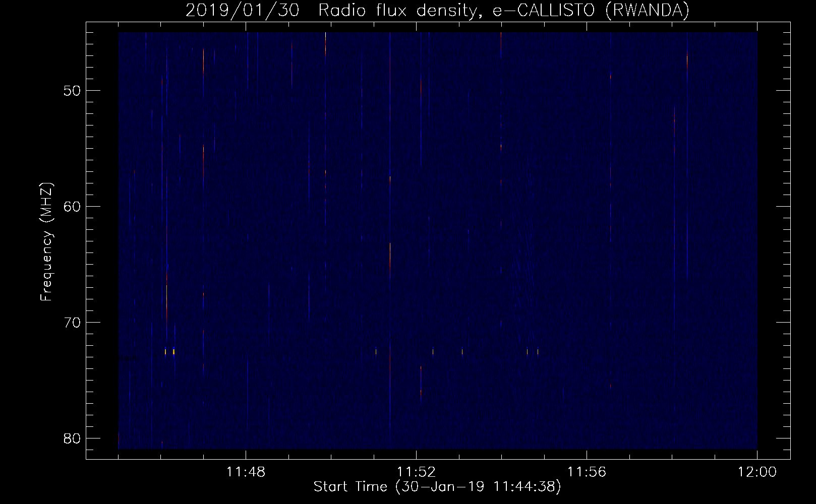Click the 11:48 time tick label
The height and width of the screenshot is (504, 816).
point(246,472)
